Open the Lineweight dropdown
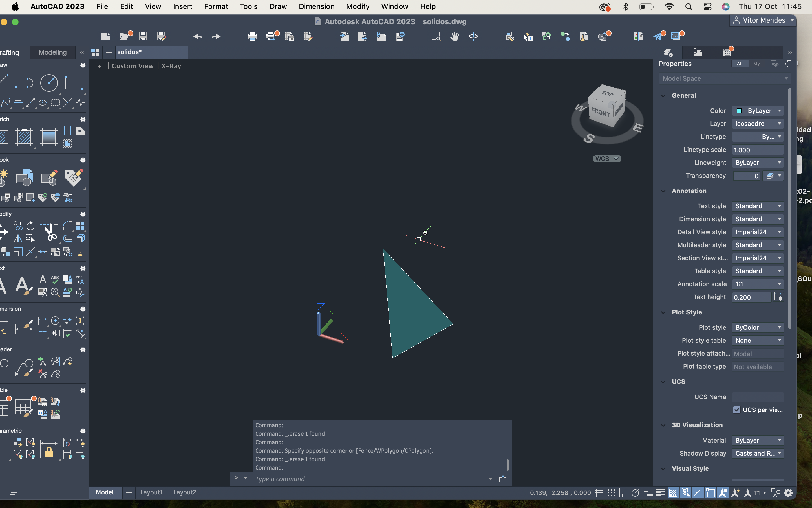This screenshot has height=508, width=812. point(758,163)
